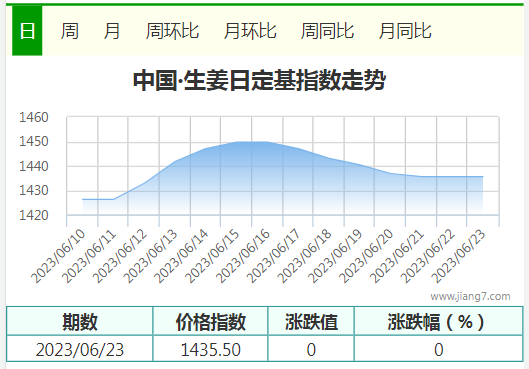Click the 1440 y-axis label

34,166
